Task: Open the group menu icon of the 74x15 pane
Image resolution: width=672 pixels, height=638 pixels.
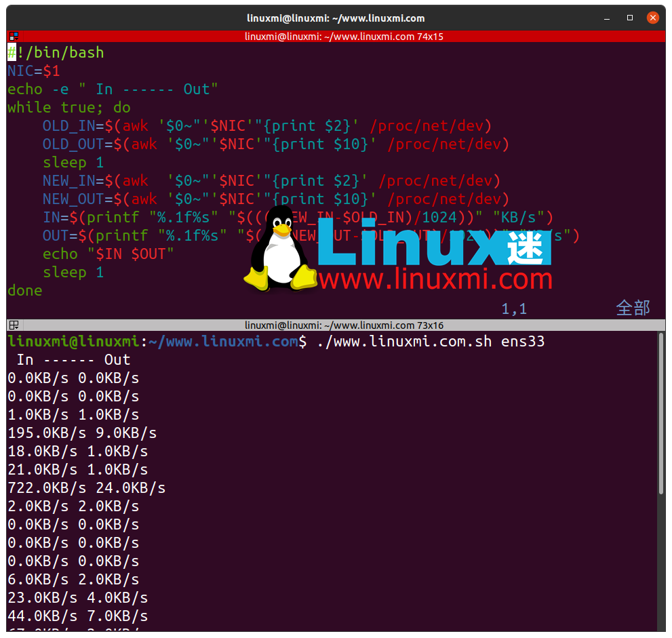Action: pyautogui.click(x=14, y=37)
